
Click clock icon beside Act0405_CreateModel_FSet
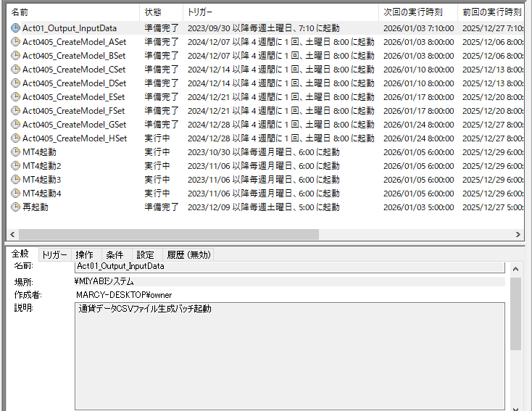[15, 111]
